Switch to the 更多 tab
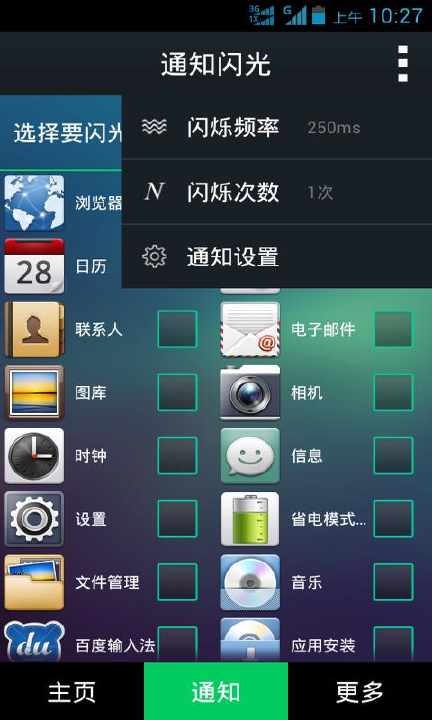 pyautogui.click(x=360, y=691)
